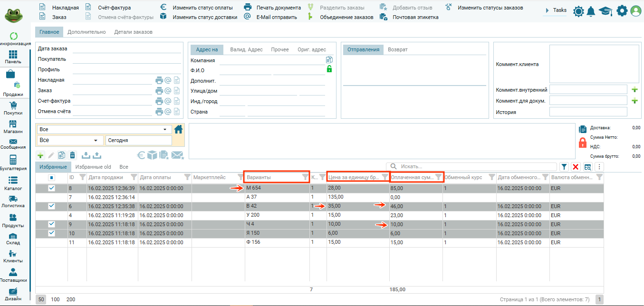644x306 pixels.
Task: Click the trash delete icon above grid
Action: (x=72, y=155)
